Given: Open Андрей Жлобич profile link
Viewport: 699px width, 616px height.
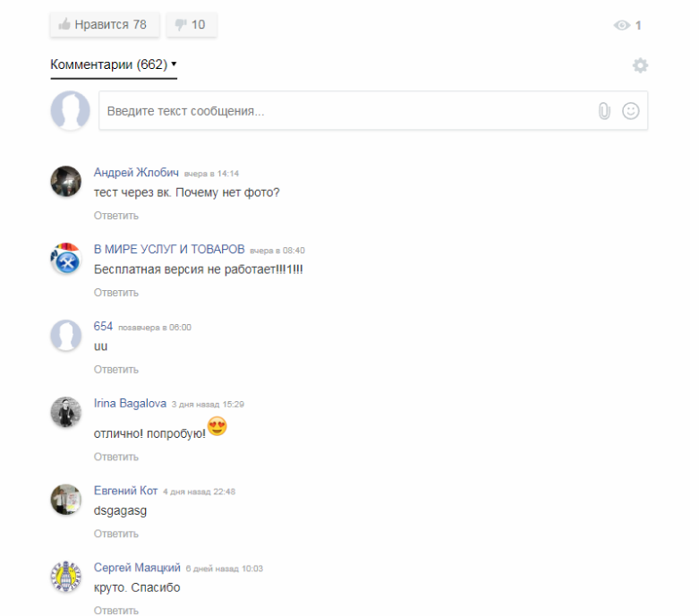Looking at the screenshot, I should [136, 173].
